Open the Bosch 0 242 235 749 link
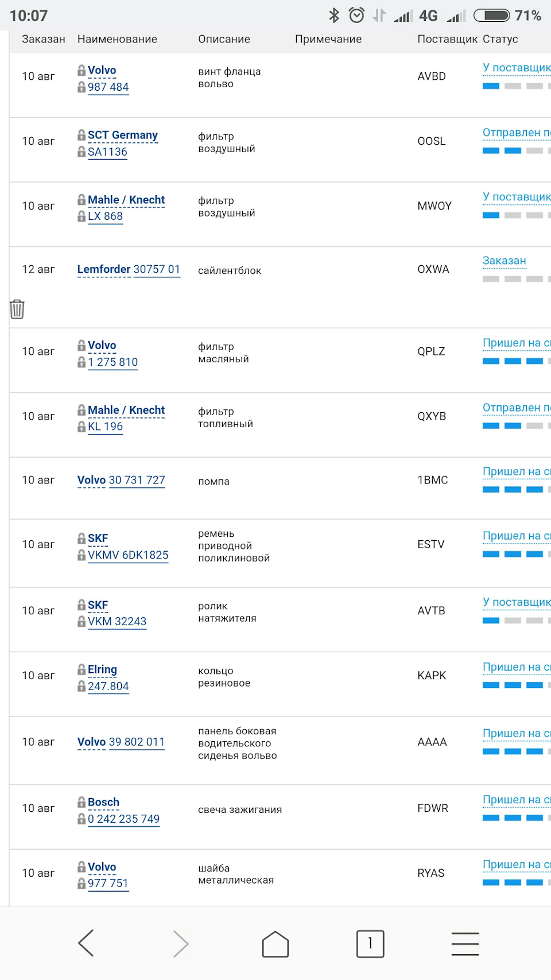The image size is (551, 980). pyautogui.click(x=123, y=819)
